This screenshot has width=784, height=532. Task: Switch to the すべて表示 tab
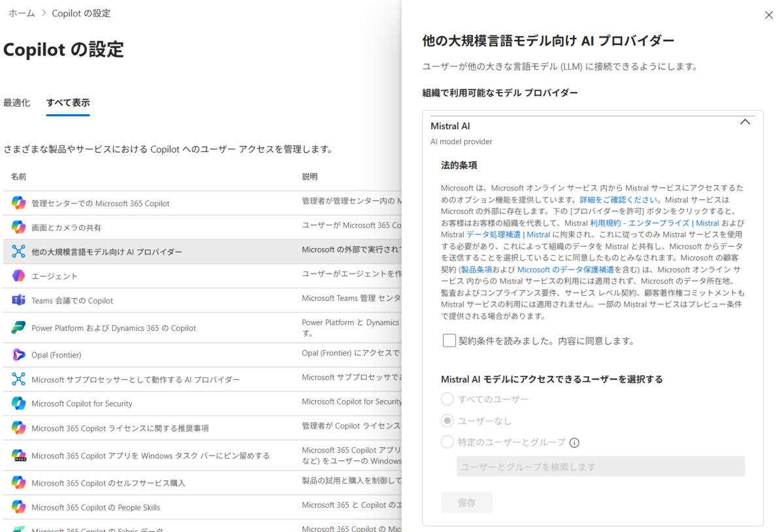(x=68, y=102)
